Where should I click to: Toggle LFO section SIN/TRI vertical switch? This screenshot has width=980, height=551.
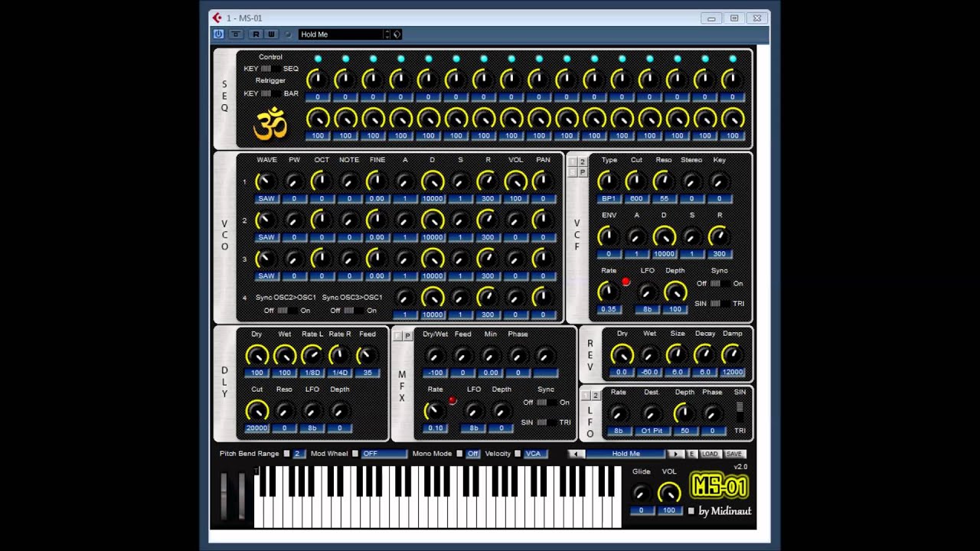click(x=740, y=412)
